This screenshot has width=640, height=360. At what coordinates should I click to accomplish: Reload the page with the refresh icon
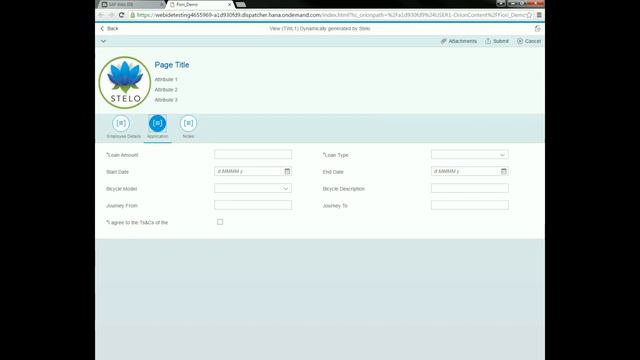click(121, 15)
